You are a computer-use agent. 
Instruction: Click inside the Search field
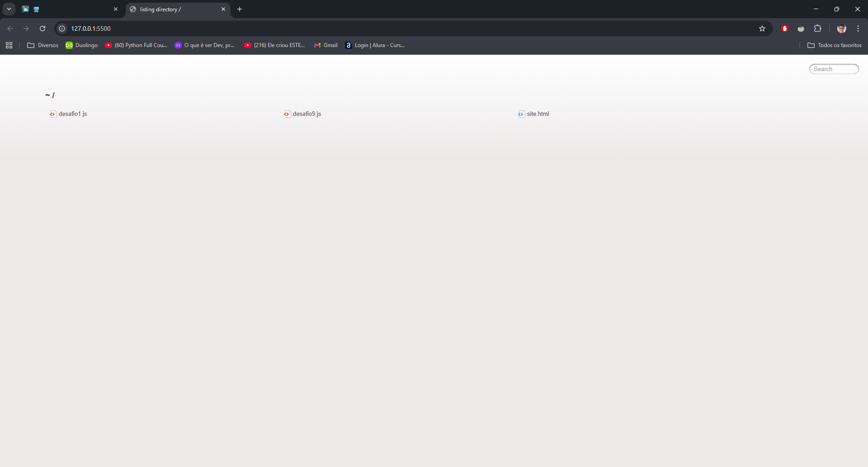pos(833,69)
